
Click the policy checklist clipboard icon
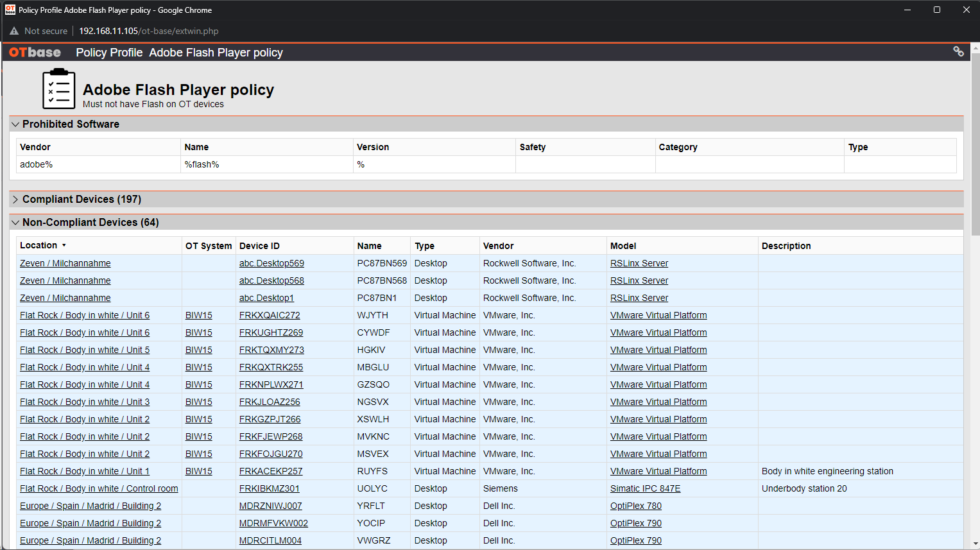coord(58,89)
